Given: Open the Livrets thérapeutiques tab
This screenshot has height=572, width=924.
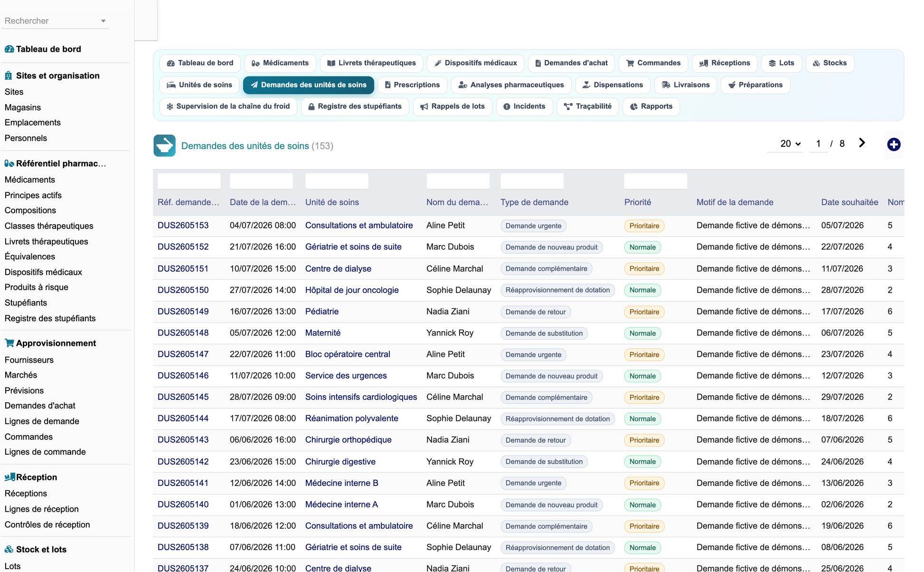Looking at the screenshot, I should (x=371, y=63).
